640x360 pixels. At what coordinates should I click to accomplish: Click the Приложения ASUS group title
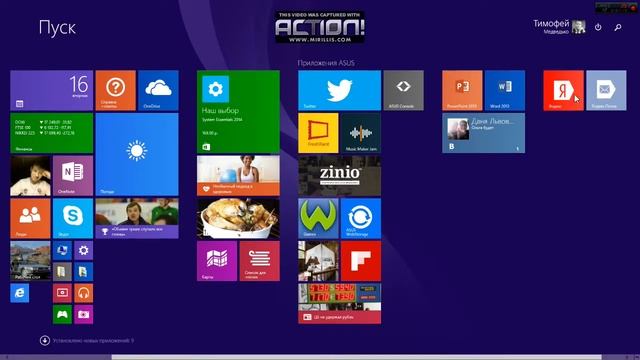pos(326,63)
